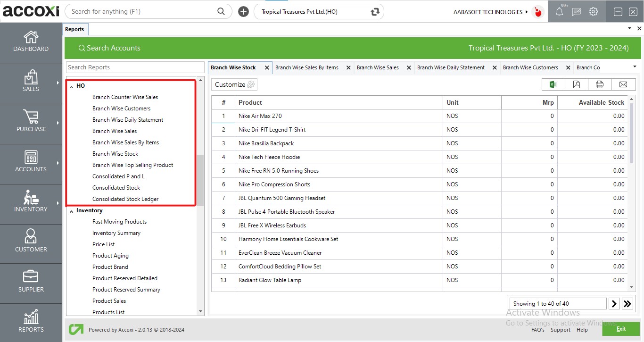This screenshot has height=342, width=644.
Task: Open the notifications bell icon
Action: (x=559, y=12)
